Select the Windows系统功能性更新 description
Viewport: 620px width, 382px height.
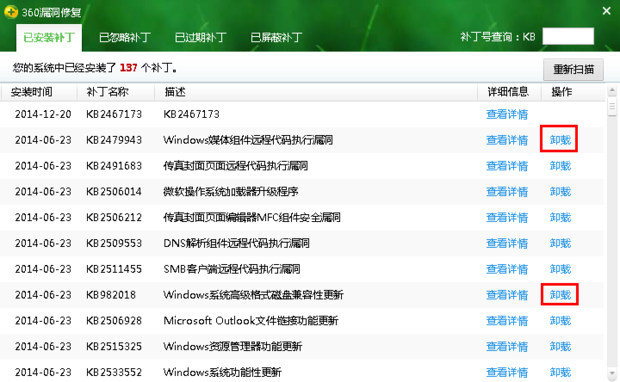pos(223,373)
